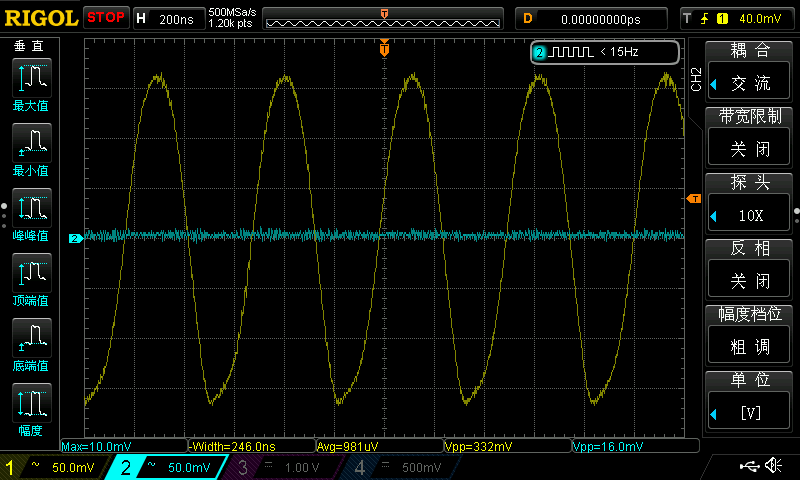The width and height of the screenshot is (800, 480).
Task: Select channel 4 label 500mV
Action: click(421, 467)
